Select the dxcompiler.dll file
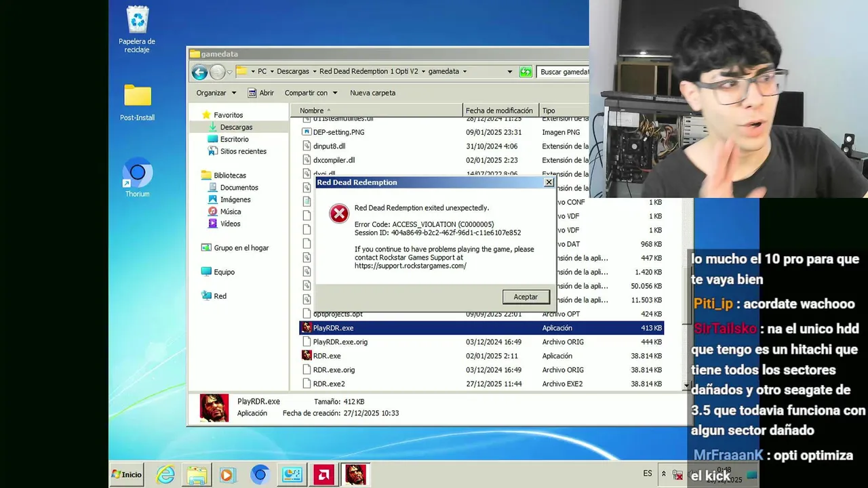This screenshot has width=868, height=488. click(x=334, y=161)
